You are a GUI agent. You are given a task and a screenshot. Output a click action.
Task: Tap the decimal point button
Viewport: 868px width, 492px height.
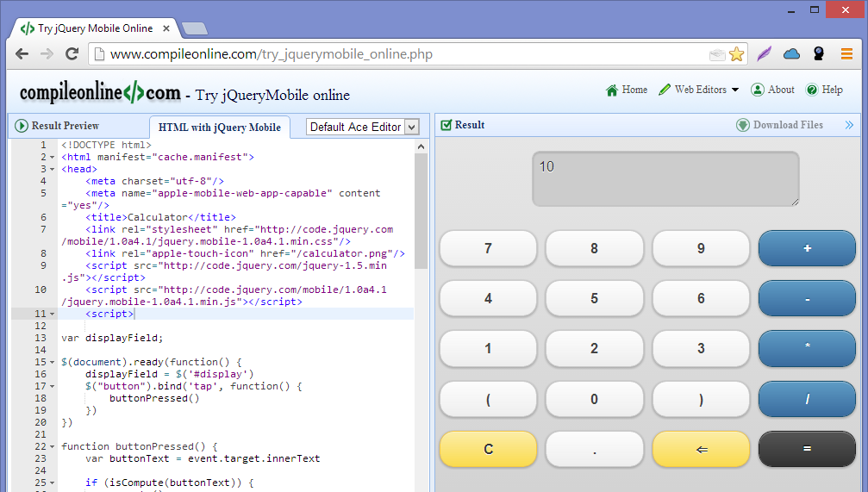pyautogui.click(x=594, y=450)
